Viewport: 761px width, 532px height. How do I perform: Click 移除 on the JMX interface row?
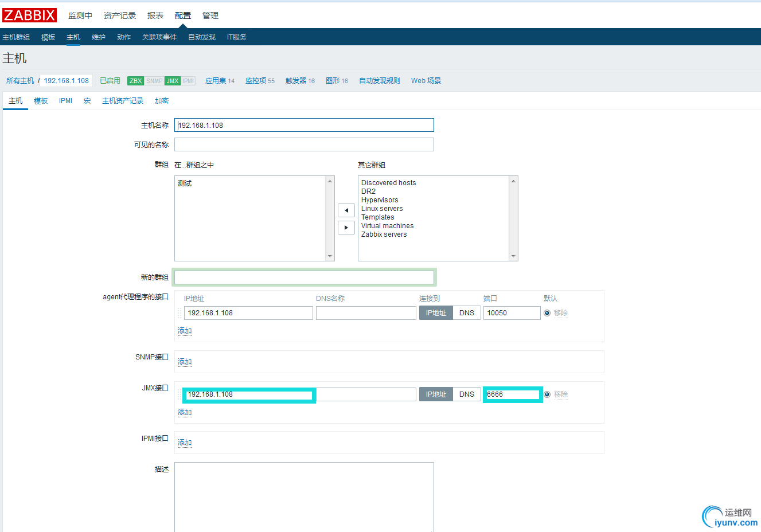(561, 394)
